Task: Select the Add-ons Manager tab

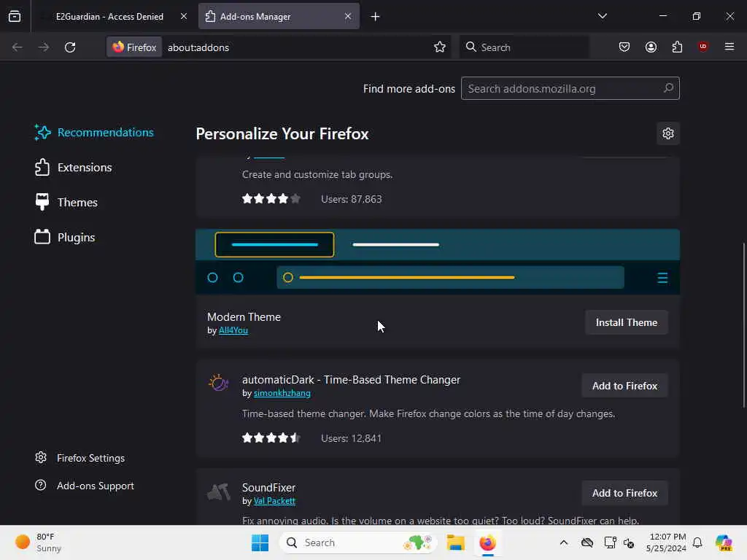Action: (279, 17)
